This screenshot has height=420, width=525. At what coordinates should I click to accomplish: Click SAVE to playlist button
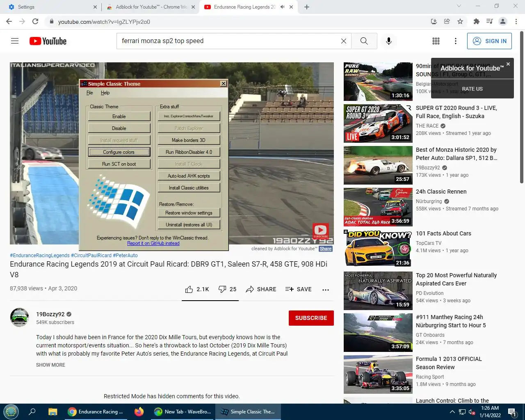tap(298, 289)
